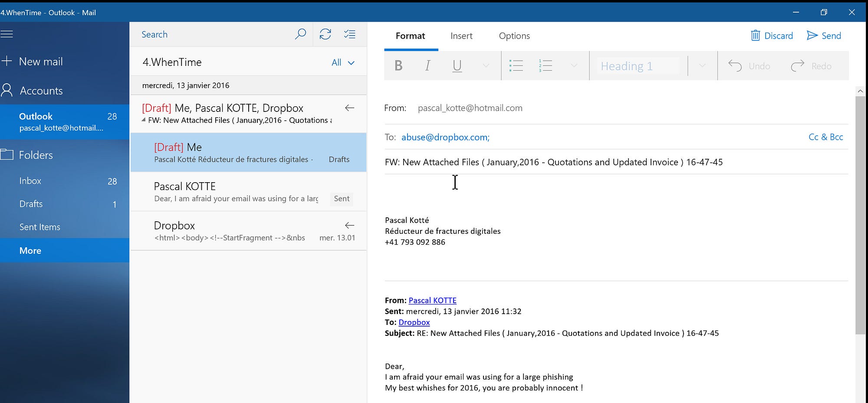Click the message scrollbar up arrow
The width and height of the screenshot is (868, 403).
tap(860, 91)
